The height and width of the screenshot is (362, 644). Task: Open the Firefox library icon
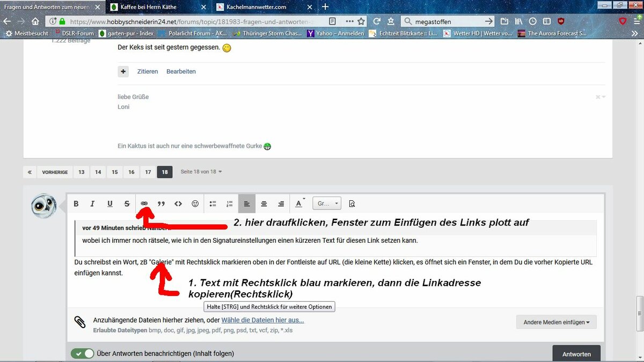pos(518,21)
